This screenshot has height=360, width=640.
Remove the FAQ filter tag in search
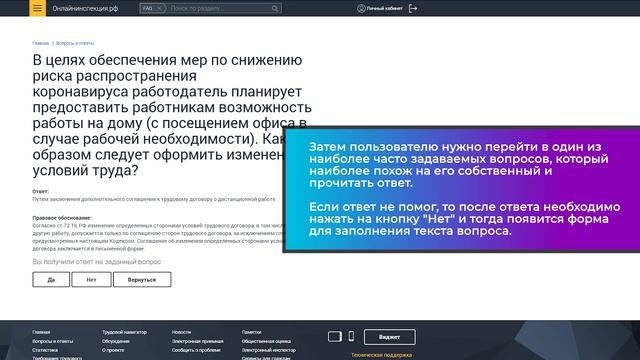pos(159,8)
